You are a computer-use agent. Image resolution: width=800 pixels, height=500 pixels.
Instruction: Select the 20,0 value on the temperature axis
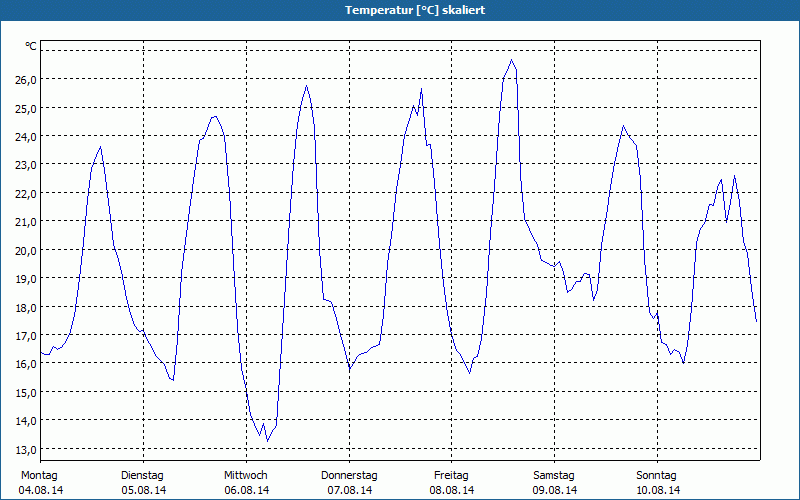click(x=24, y=249)
